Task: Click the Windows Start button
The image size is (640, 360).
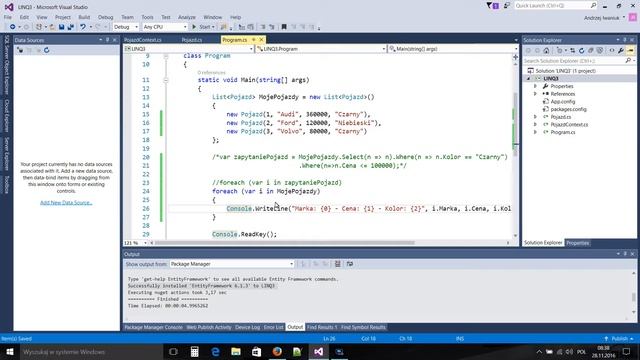Action: tap(9, 351)
